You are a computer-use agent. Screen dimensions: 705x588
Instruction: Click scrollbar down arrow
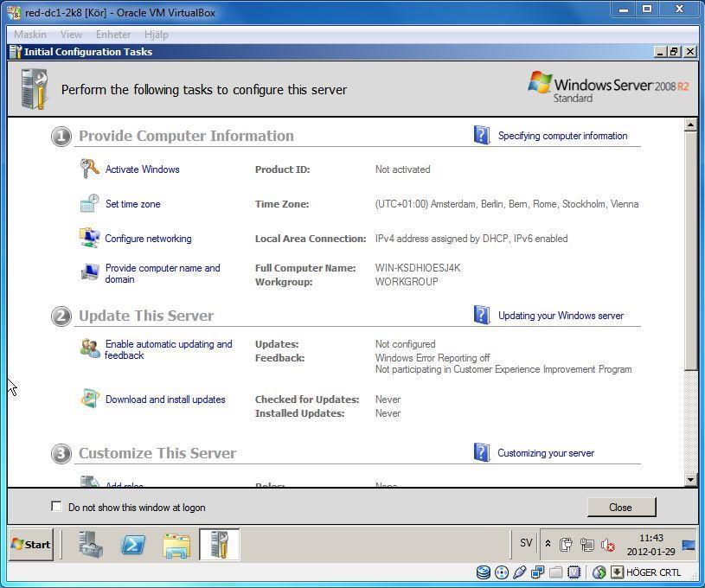tap(690, 480)
